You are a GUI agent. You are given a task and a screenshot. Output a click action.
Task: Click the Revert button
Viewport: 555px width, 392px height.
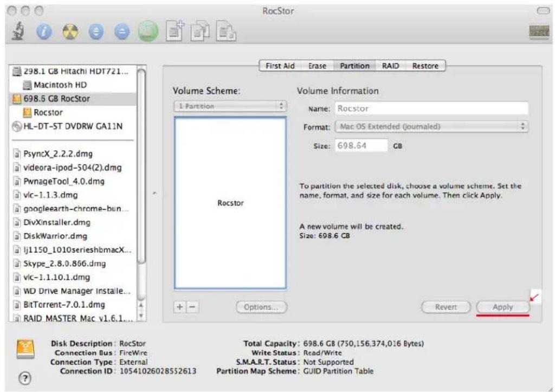tap(446, 307)
